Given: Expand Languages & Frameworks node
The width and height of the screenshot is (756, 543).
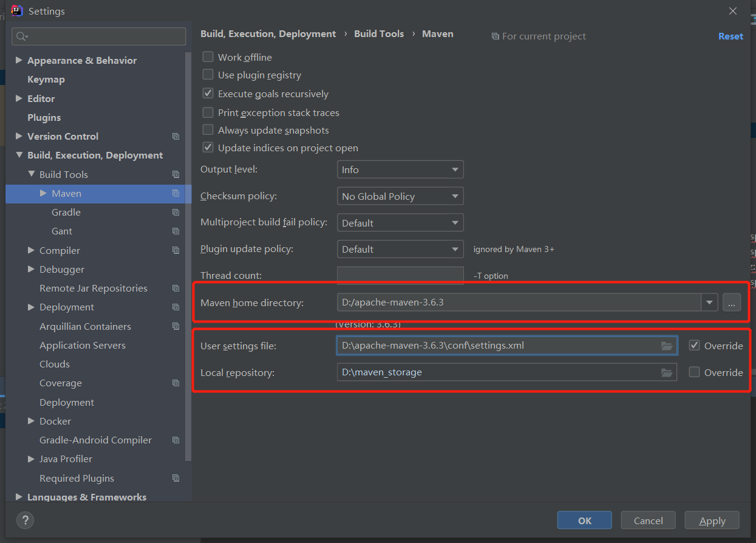Looking at the screenshot, I should 19,497.
